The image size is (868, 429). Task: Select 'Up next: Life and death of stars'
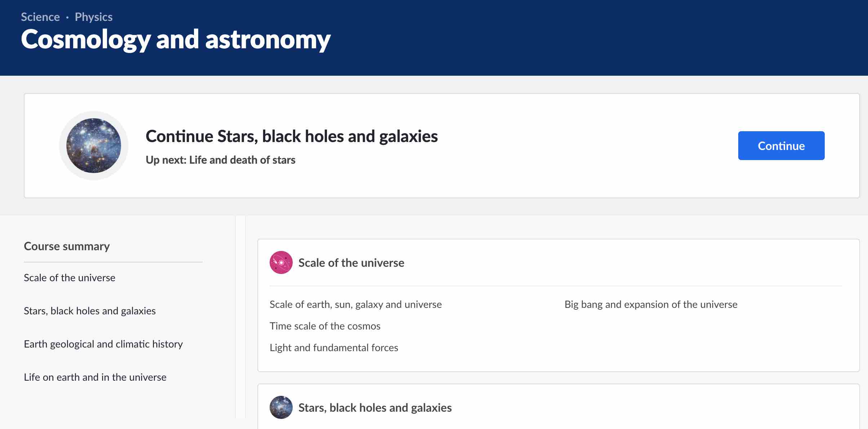pos(220,160)
